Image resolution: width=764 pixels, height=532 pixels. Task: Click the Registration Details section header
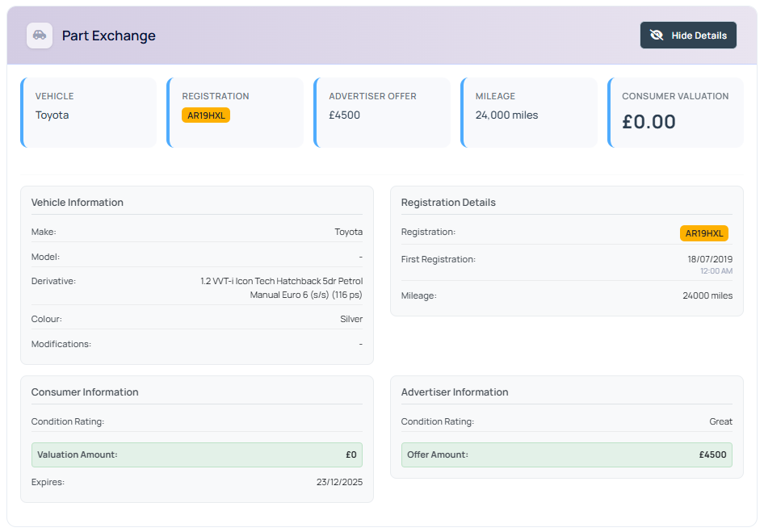(x=448, y=203)
